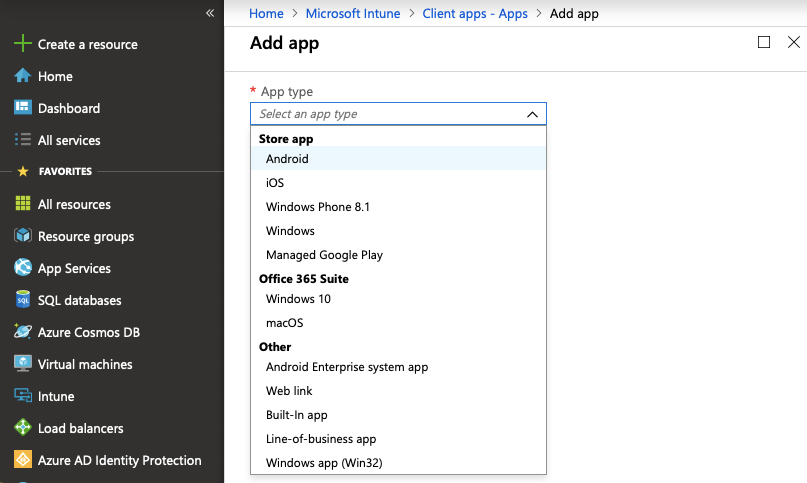
Task: Select Web link app type
Action: tap(398, 391)
